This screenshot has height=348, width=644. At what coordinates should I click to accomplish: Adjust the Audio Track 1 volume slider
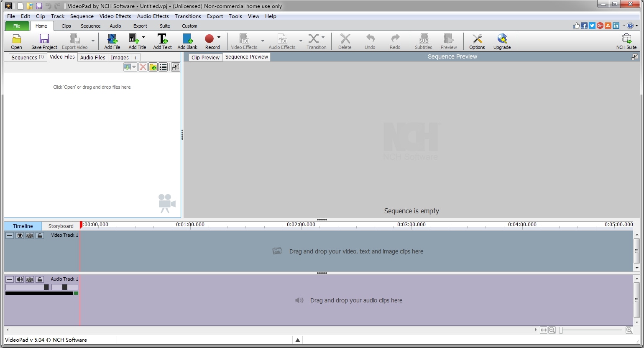tap(27, 287)
